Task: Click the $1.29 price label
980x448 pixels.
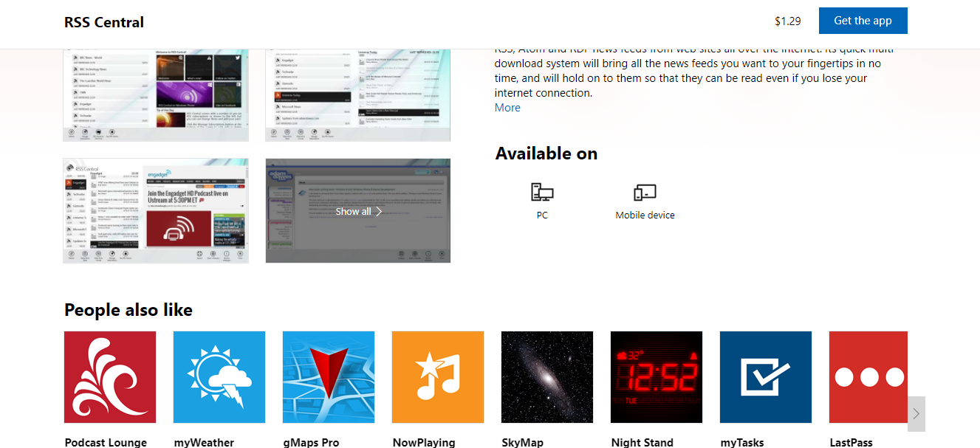Action: click(x=788, y=21)
